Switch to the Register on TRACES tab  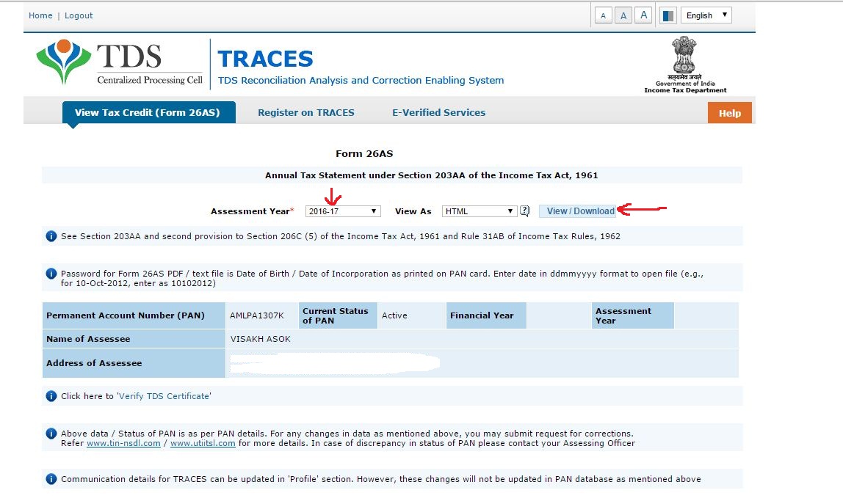point(306,112)
